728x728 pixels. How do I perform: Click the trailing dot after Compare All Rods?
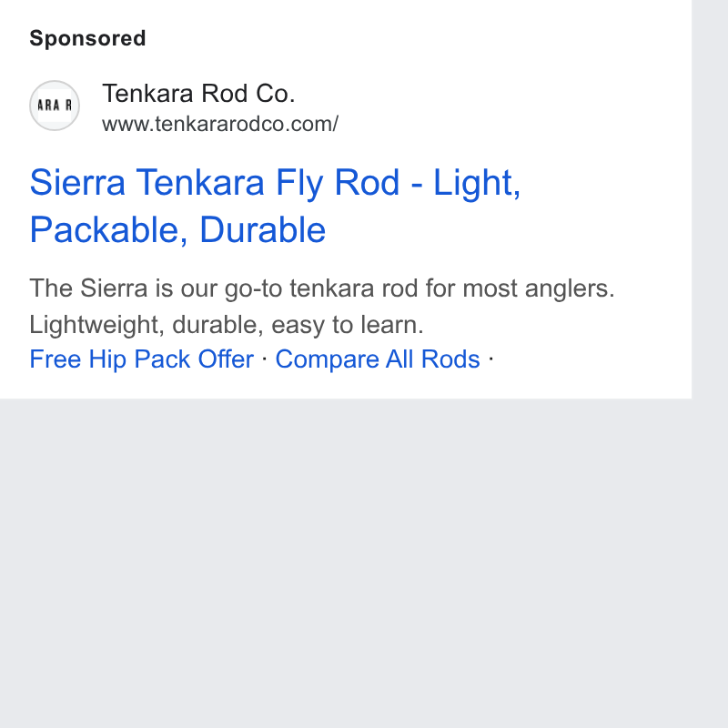(x=491, y=359)
